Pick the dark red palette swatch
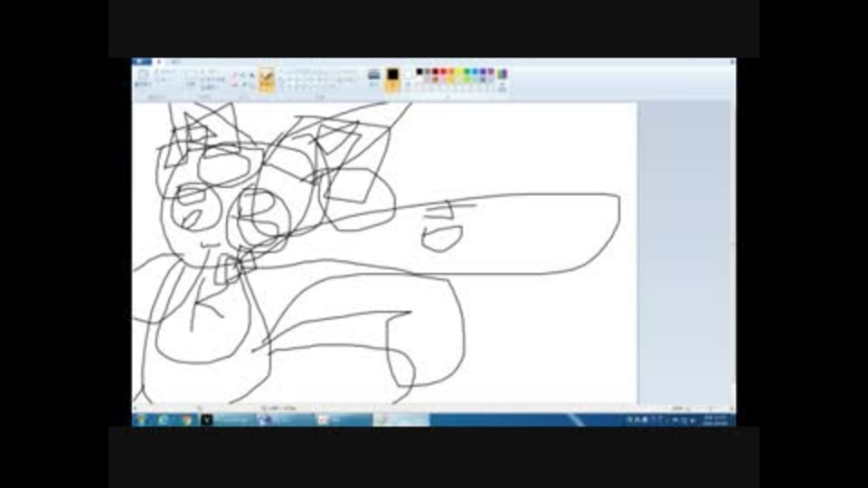This screenshot has height=488, width=868. 435,71
